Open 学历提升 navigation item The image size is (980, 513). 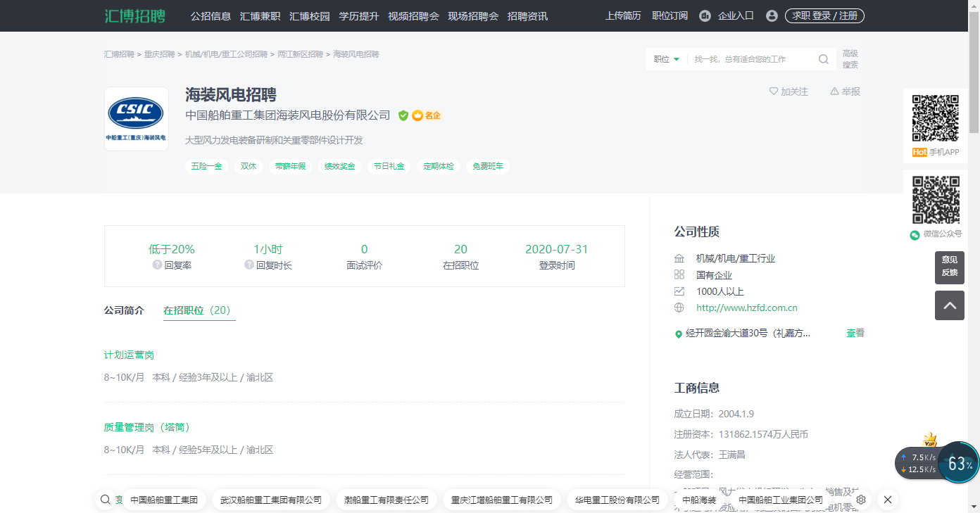359,16
